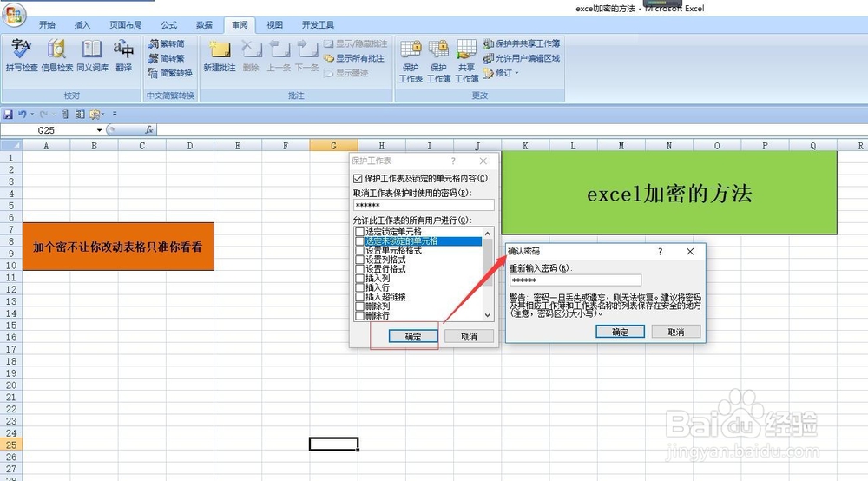
Task: Switch to the 页面布局 tab
Action: [126, 25]
